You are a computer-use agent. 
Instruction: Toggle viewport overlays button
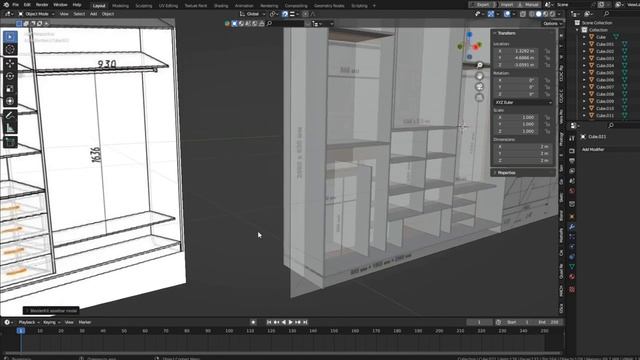click(507, 14)
